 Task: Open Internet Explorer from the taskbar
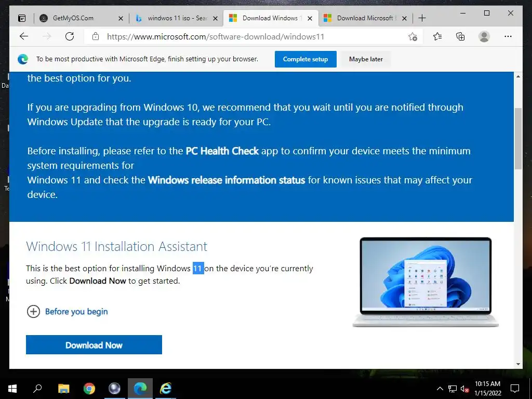pyautogui.click(x=166, y=389)
